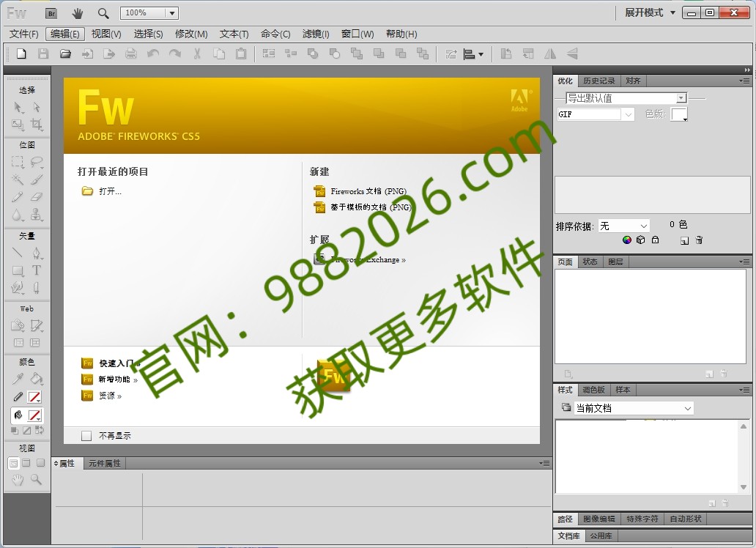Select the Text tool
756x548 pixels.
pos(37,270)
